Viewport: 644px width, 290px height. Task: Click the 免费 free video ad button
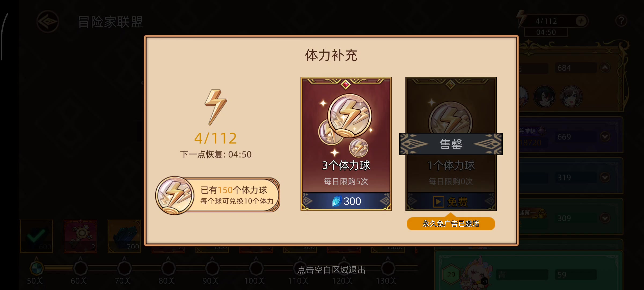coord(451,202)
